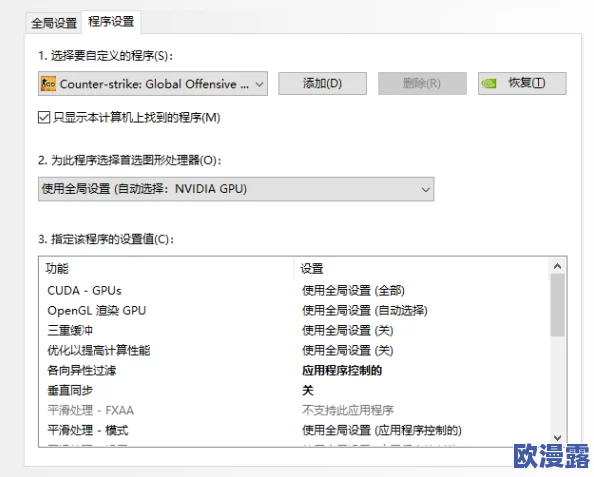
Task: Select the CUDA - GPUs feature row
Action: (x=294, y=291)
